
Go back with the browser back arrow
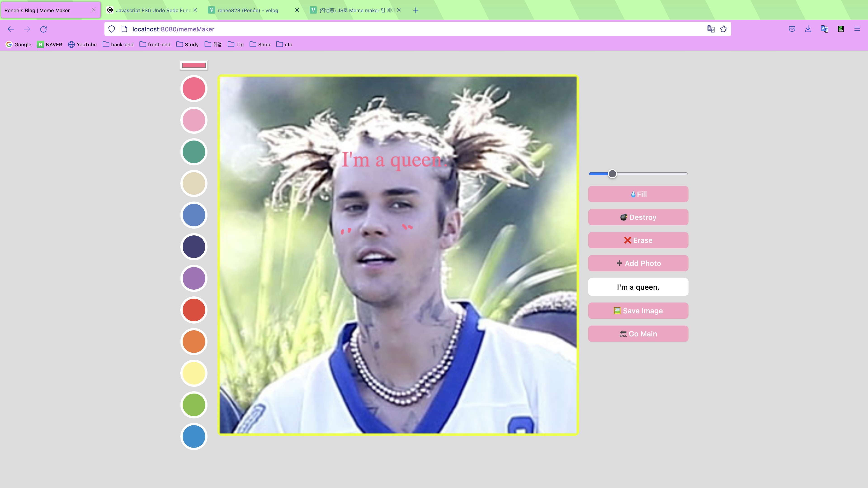pyautogui.click(x=11, y=29)
